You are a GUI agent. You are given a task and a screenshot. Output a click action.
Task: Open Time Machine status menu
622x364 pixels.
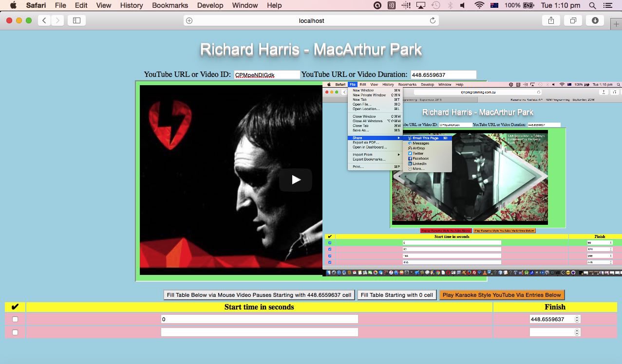click(435, 5)
